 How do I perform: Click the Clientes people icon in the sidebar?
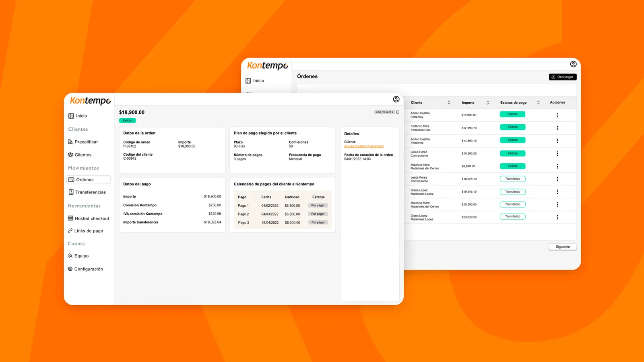(x=70, y=154)
